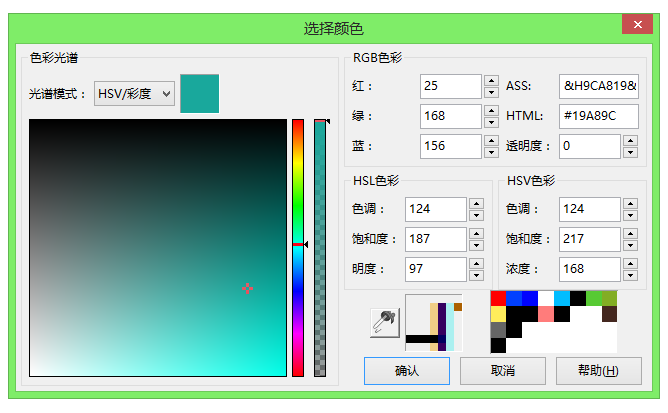Screen dimensions: 668x413
Task: Decrease the 透明度 value with down arrow
Action: (630, 152)
